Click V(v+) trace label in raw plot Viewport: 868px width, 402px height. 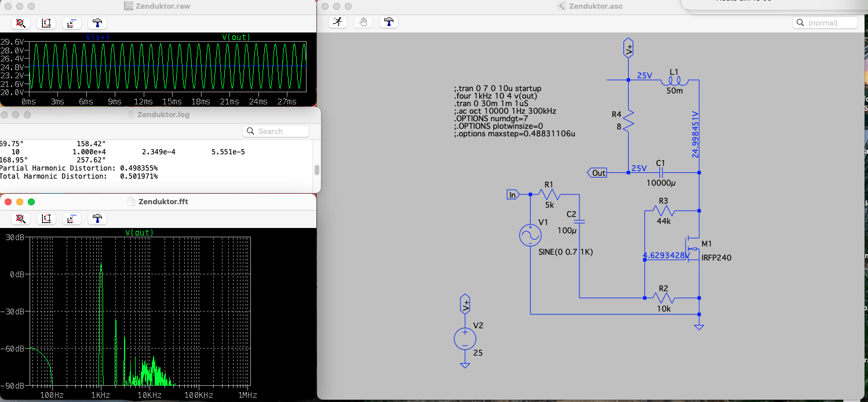[x=98, y=37]
